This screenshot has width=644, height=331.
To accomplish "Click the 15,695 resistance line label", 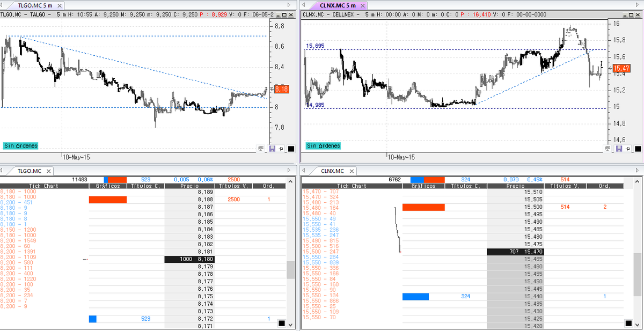I will pos(314,46).
